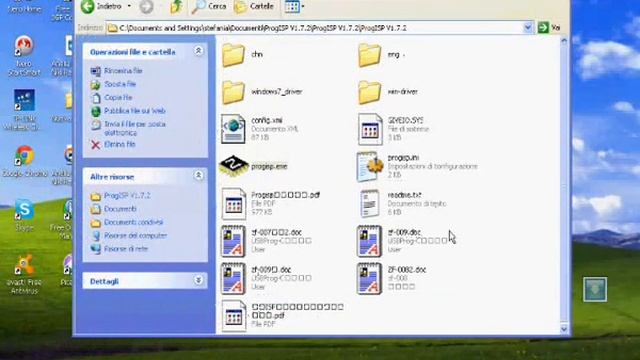Open Documenti condivisi link
Screen dimensions: 640x360
(133, 222)
